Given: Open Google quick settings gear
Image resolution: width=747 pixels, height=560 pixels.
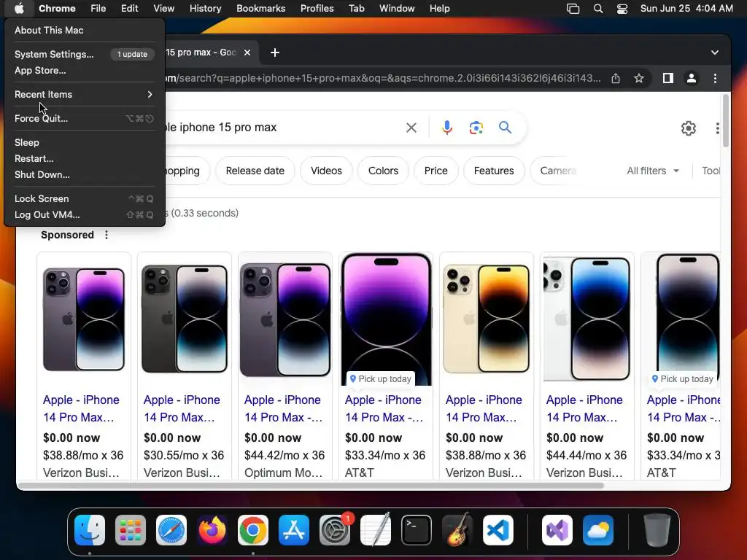Looking at the screenshot, I should click(689, 128).
